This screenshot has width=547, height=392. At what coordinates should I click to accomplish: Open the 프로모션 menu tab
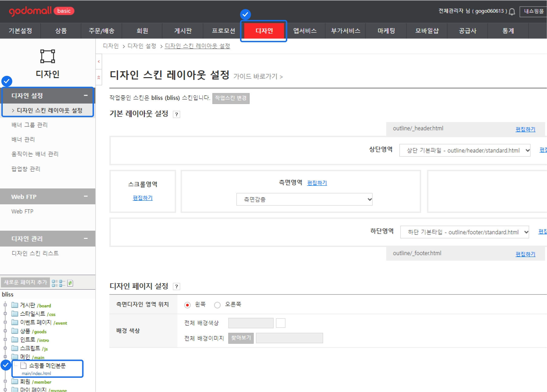click(223, 31)
